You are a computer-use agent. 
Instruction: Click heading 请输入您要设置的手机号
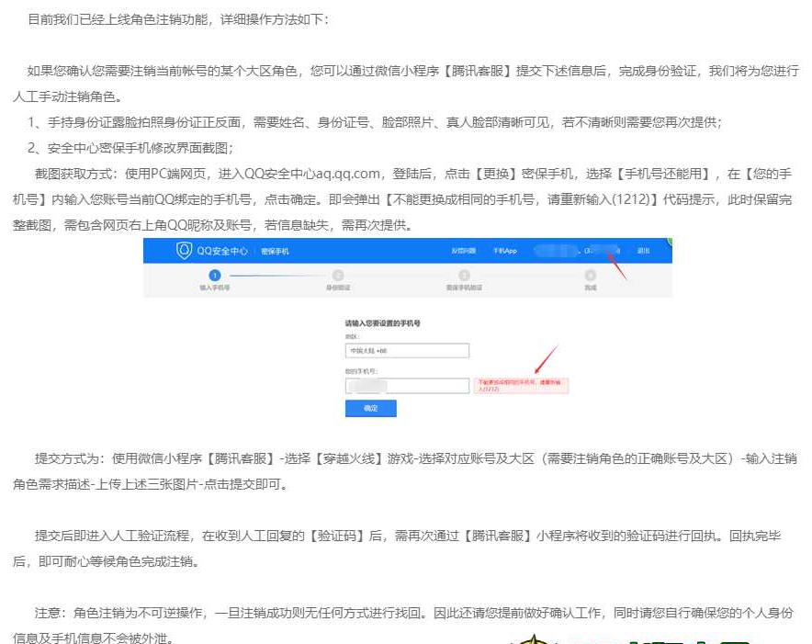pos(383,323)
